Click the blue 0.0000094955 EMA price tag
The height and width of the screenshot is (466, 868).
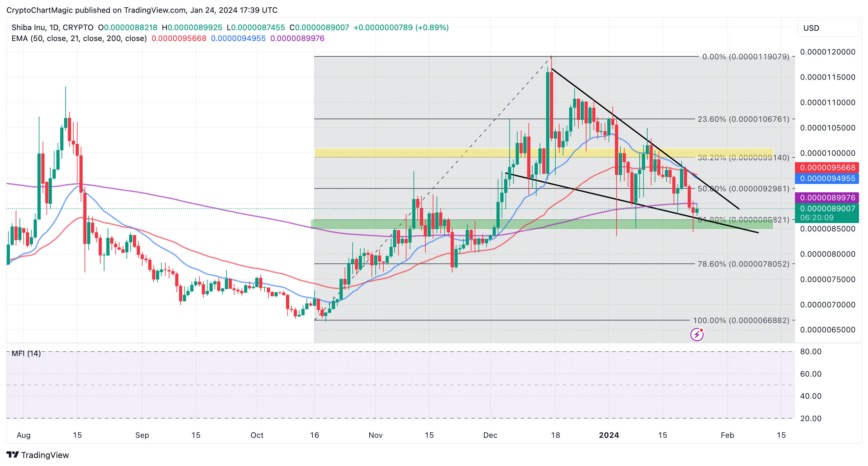(x=828, y=179)
